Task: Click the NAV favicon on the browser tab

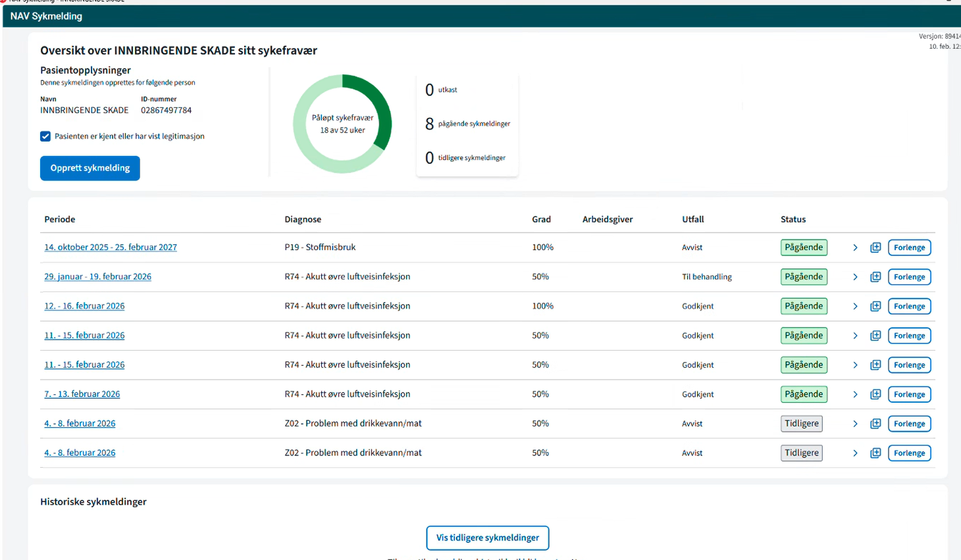Action: 5,2
